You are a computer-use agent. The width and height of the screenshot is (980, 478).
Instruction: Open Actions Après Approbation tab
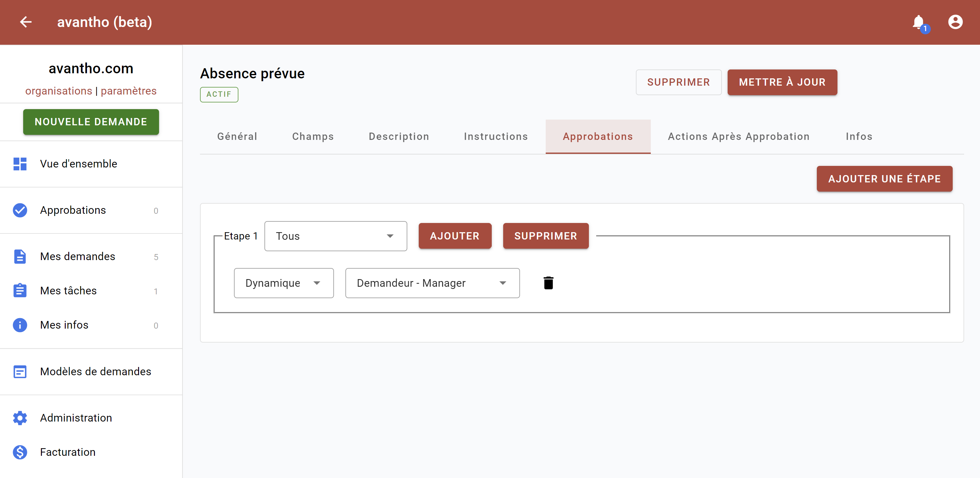pyautogui.click(x=739, y=136)
